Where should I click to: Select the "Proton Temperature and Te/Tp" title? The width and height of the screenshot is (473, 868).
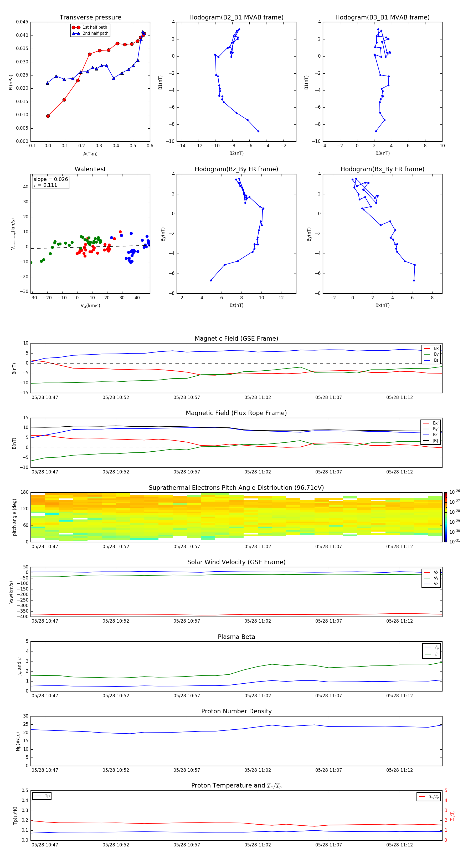(236, 786)
